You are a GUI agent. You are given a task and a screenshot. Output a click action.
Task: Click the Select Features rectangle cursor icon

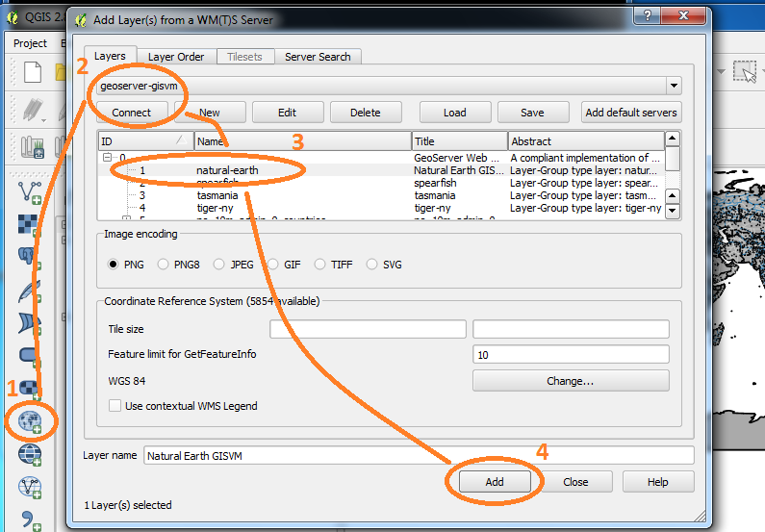(745, 72)
